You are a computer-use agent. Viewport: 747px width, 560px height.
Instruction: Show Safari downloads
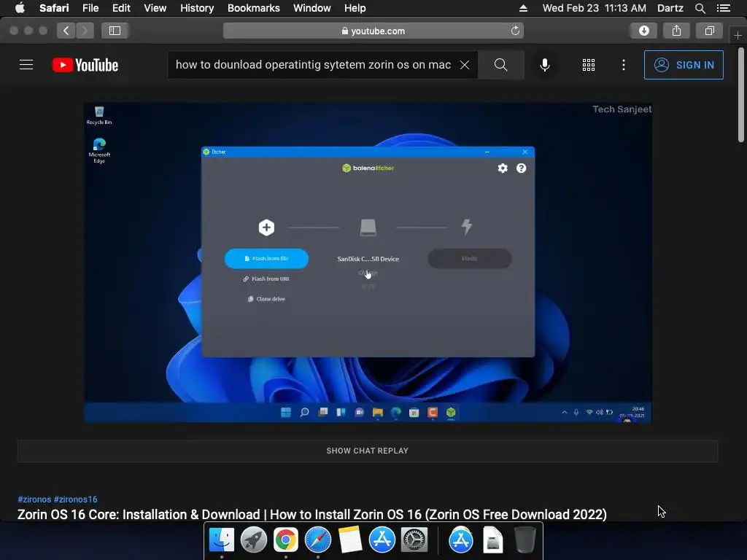pos(644,31)
